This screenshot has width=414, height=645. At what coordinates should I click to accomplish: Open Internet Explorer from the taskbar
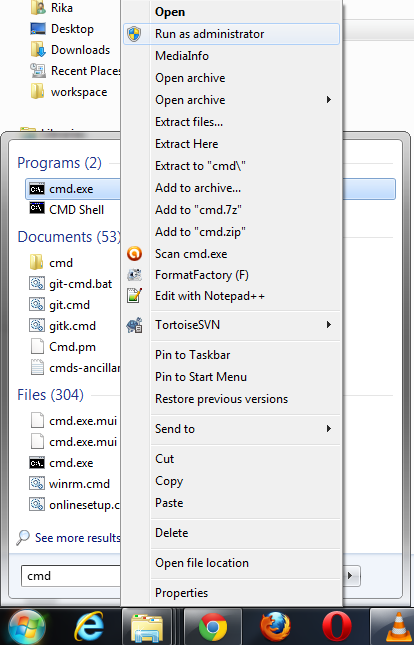tap(89, 627)
